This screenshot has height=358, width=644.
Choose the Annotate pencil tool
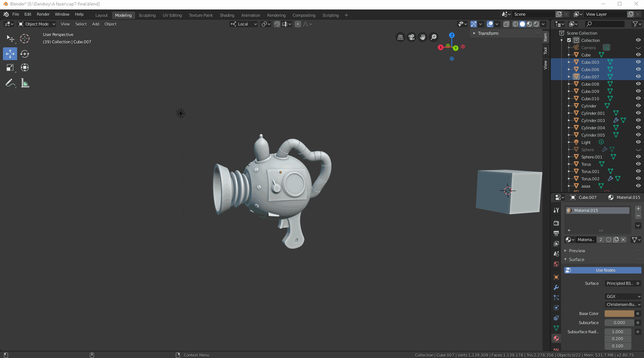tap(10, 83)
